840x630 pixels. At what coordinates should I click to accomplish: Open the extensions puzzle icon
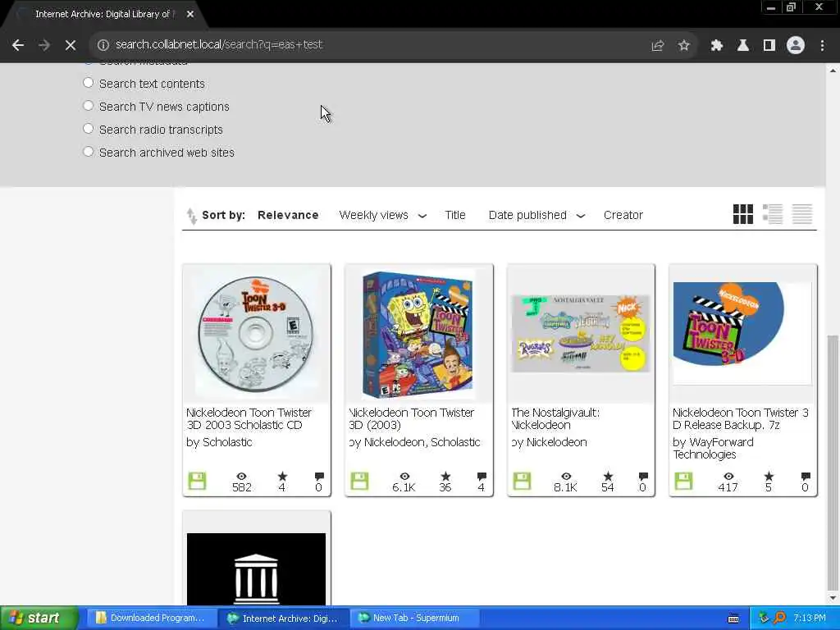(x=716, y=46)
